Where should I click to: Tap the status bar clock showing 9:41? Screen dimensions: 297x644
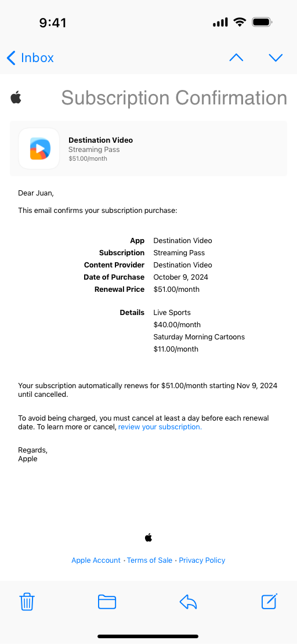pyautogui.click(x=53, y=22)
